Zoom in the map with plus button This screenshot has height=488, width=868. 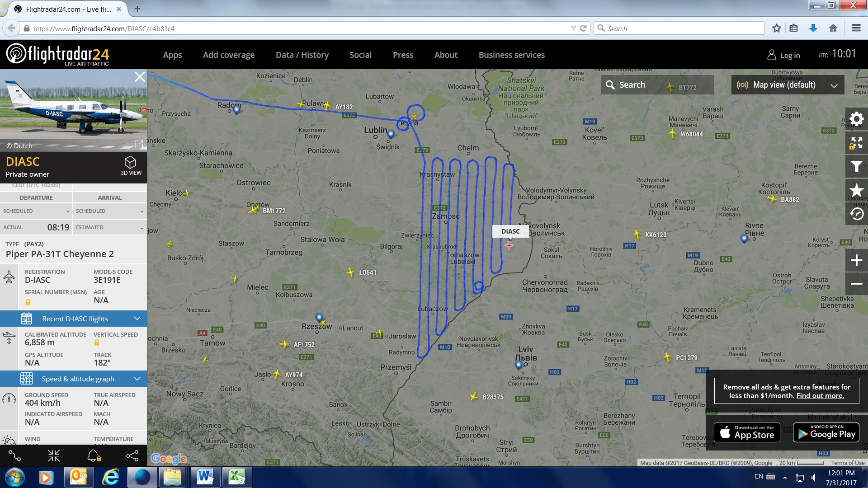[x=856, y=260]
